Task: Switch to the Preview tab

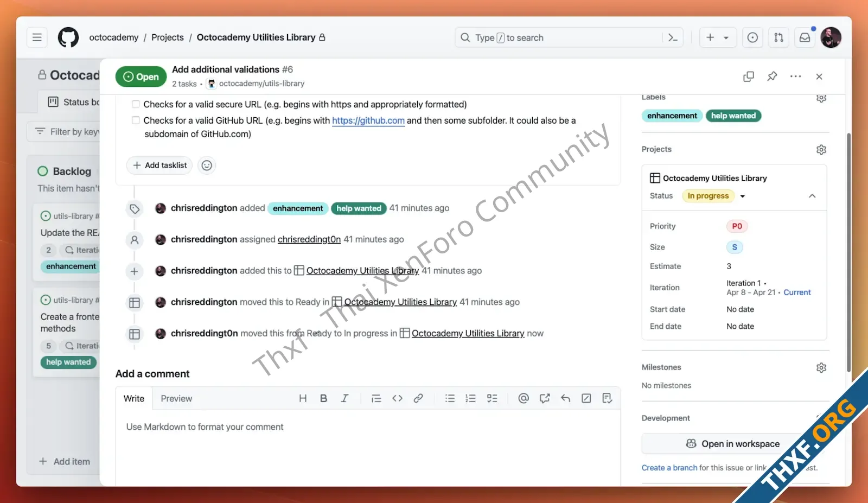Action: pyautogui.click(x=176, y=398)
